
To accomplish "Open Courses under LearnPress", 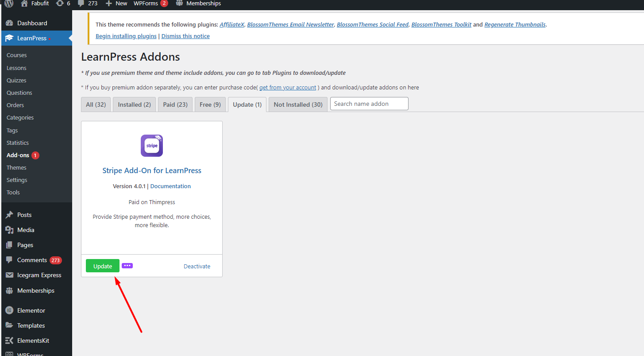I will (x=17, y=55).
